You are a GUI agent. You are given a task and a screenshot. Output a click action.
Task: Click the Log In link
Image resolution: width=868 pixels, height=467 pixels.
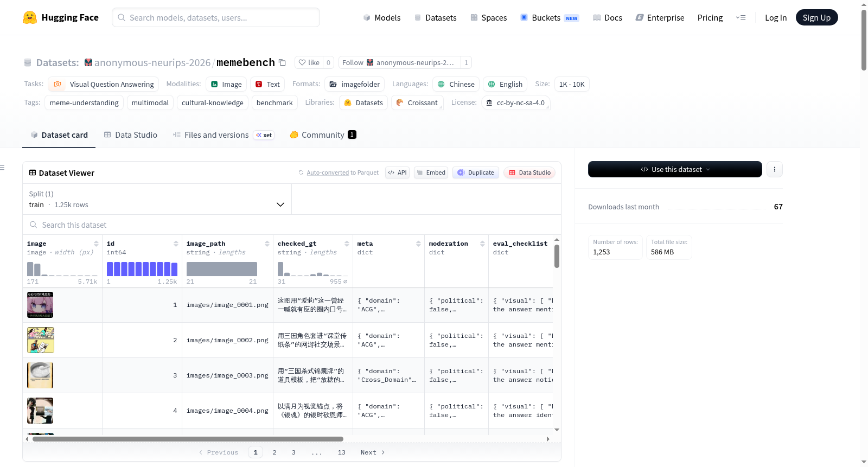(x=776, y=17)
